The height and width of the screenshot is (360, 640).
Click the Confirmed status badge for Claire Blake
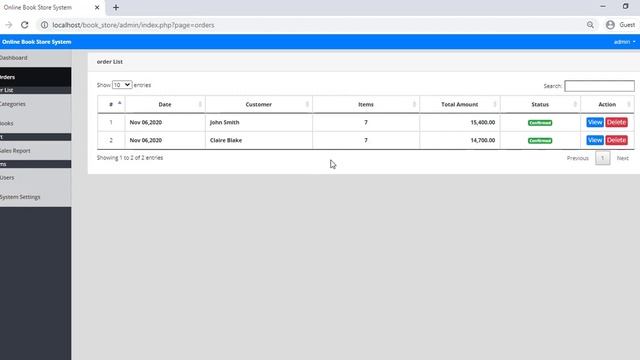pyautogui.click(x=540, y=141)
